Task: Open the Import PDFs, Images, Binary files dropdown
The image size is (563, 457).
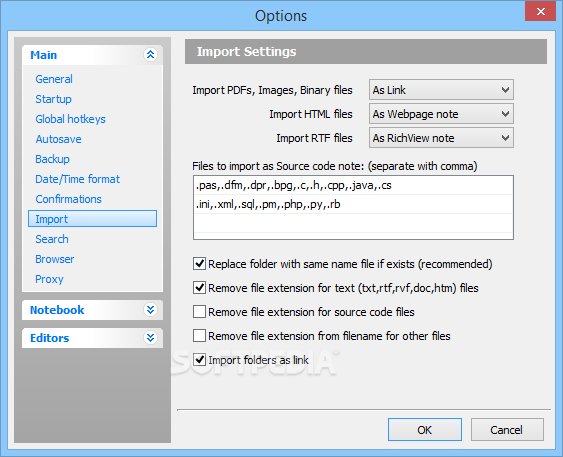Action: [441, 90]
